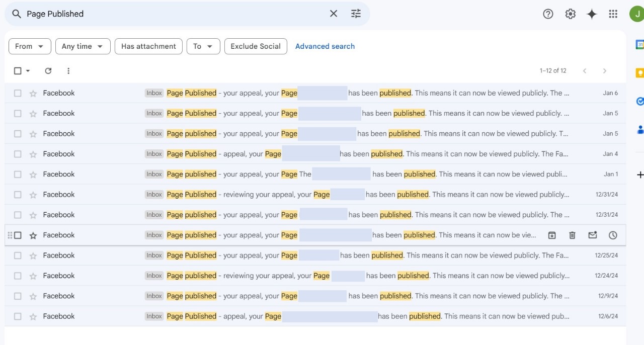Viewport: 644px width, 345px height.
Task: Select the Jan 4 email checkbox
Action: click(x=18, y=154)
